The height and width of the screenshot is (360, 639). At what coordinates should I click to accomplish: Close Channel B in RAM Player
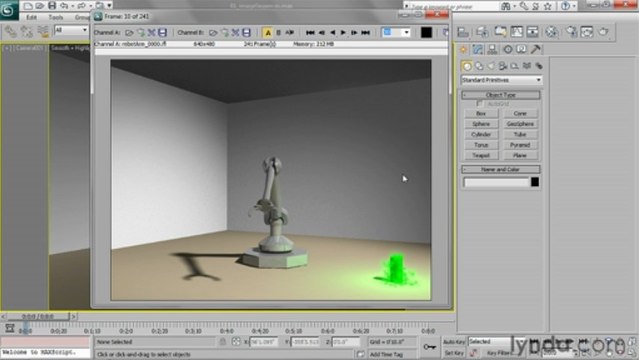pos(235,32)
